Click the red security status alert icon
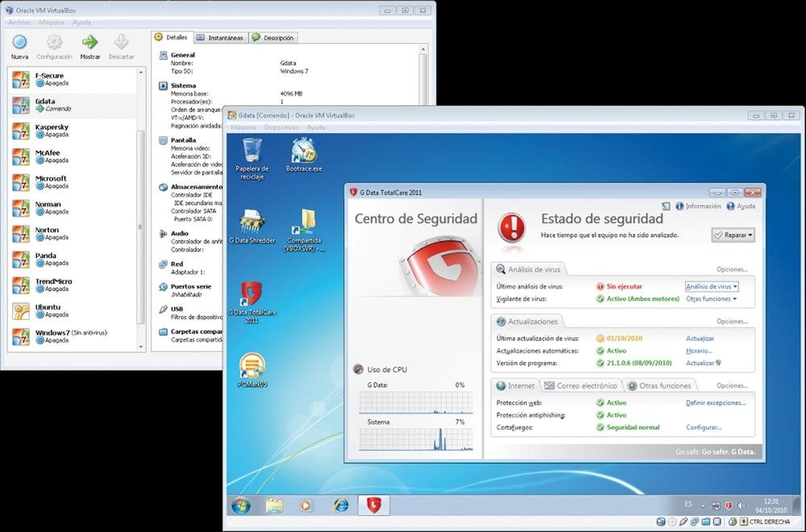Image resolution: width=806 pixels, height=532 pixels. [x=512, y=227]
